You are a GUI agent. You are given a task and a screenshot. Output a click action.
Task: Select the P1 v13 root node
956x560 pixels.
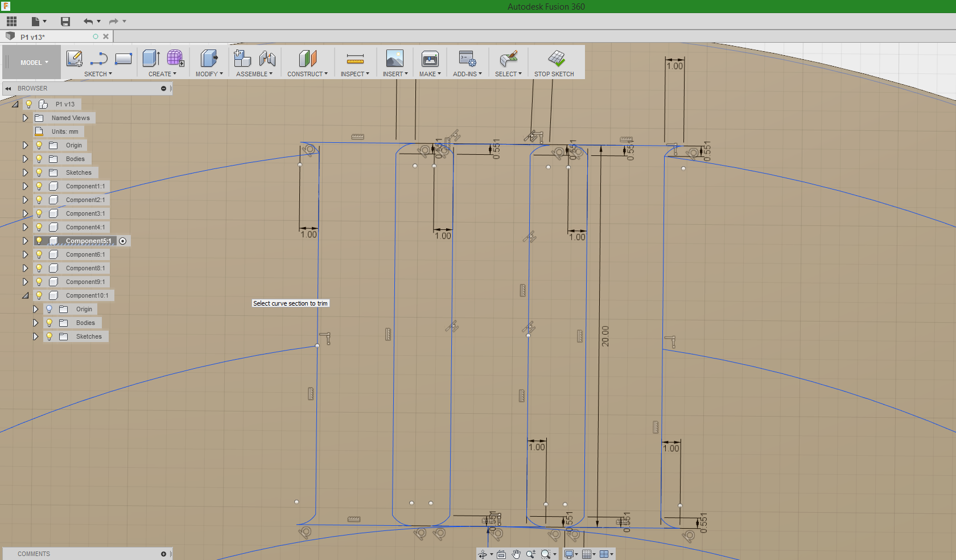65,104
